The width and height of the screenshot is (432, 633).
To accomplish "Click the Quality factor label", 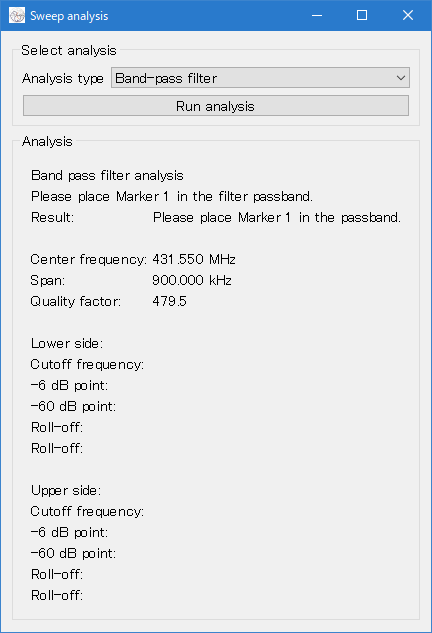I will (x=75, y=302).
